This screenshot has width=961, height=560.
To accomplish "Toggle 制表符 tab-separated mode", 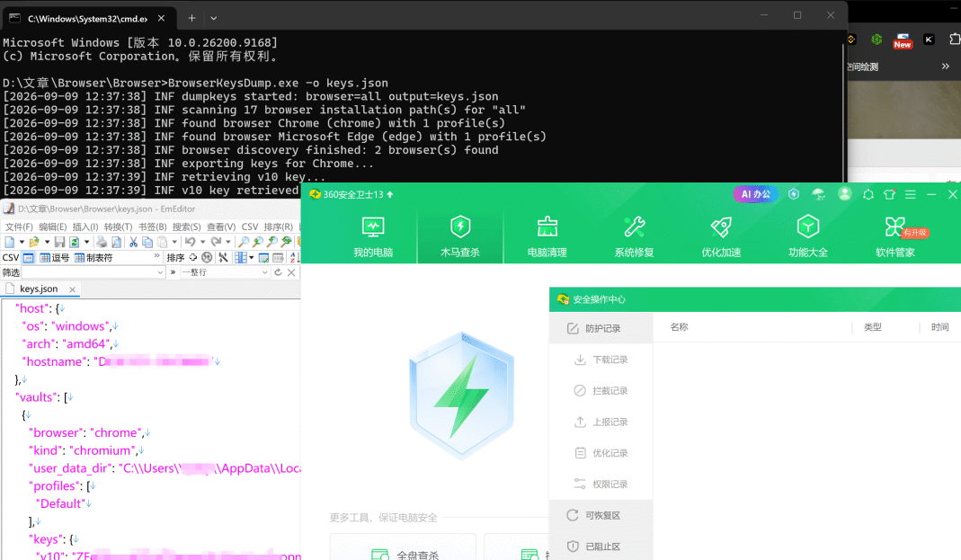I will point(93,258).
